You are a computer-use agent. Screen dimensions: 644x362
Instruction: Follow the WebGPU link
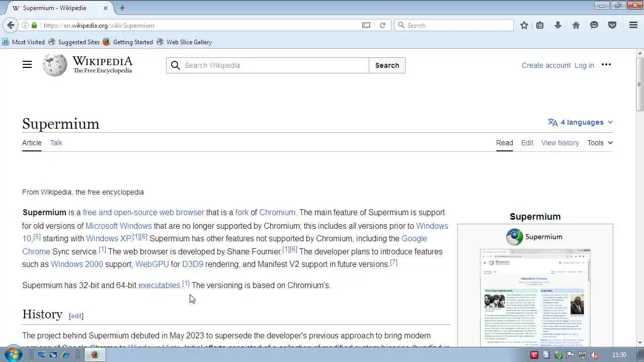(152, 264)
